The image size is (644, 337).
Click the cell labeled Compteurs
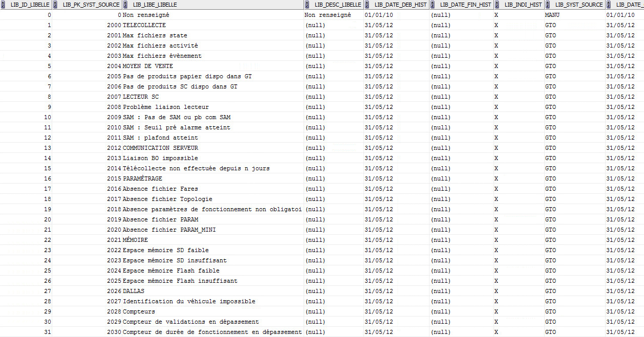(139, 311)
